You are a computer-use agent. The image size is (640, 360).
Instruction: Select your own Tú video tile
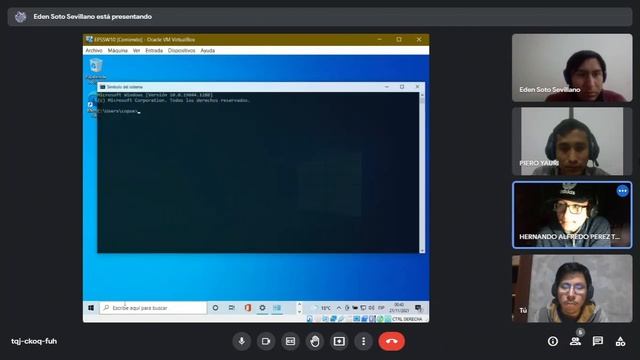(x=572, y=289)
